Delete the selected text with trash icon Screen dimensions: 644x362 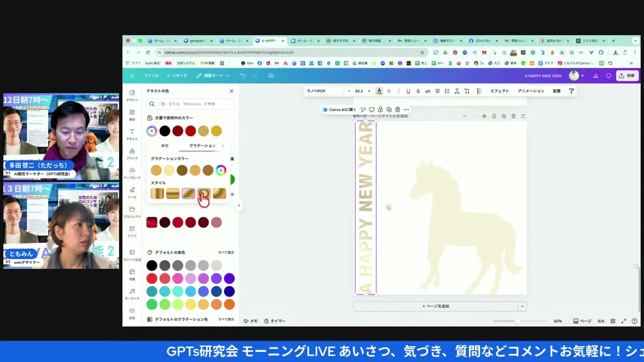click(398, 109)
